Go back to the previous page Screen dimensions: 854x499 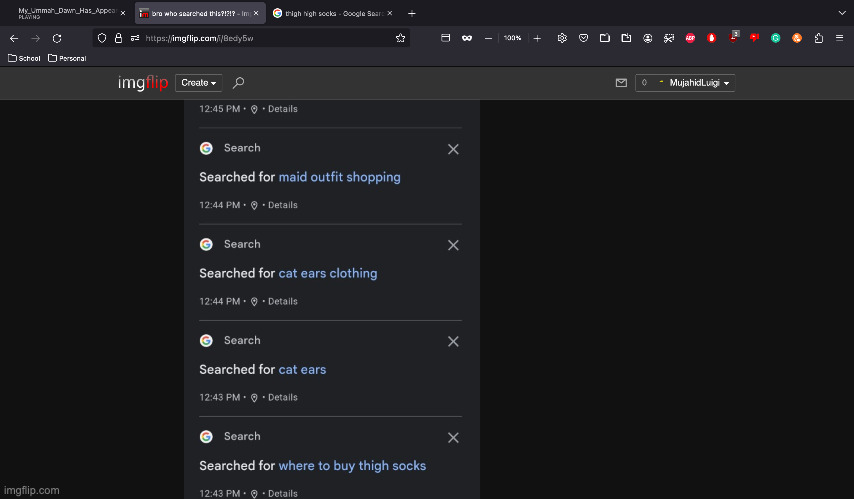point(14,38)
